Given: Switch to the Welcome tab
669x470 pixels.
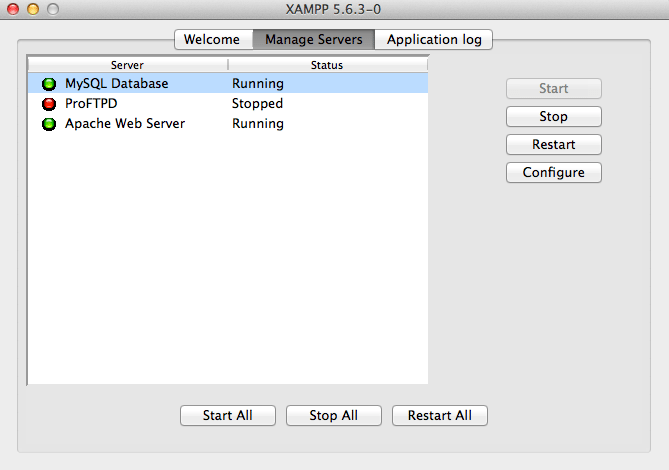Looking at the screenshot, I should click(214, 39).
